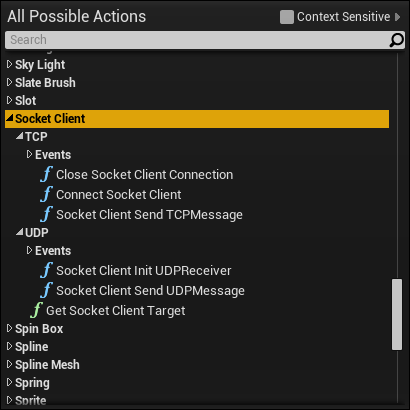Expand Events under the TCP section
This screenshot has height=410, width=410.
pyautogui.click(x=29, y=154)
